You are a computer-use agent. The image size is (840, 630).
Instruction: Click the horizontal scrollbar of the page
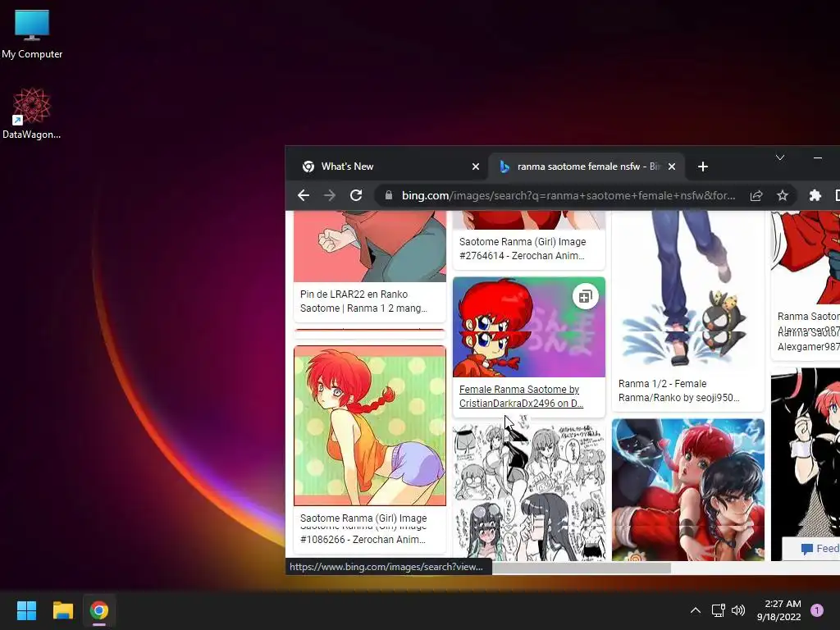tap(582, 568)
